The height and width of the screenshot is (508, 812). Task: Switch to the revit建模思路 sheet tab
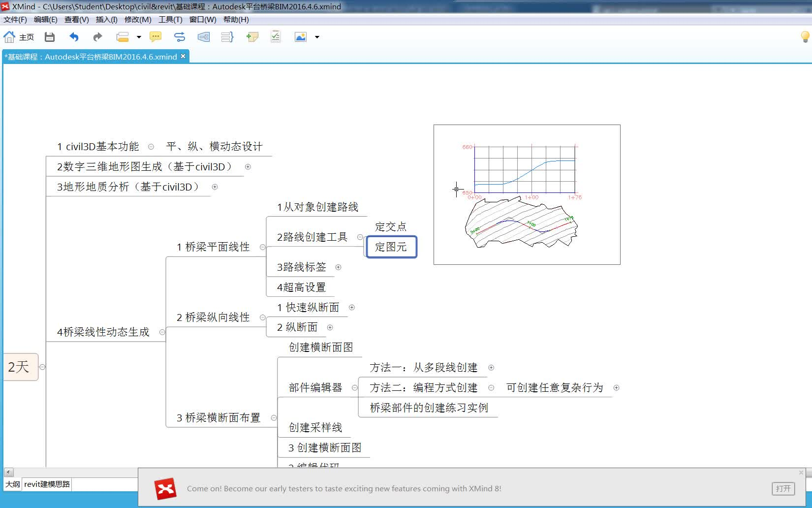click(47, 484)
